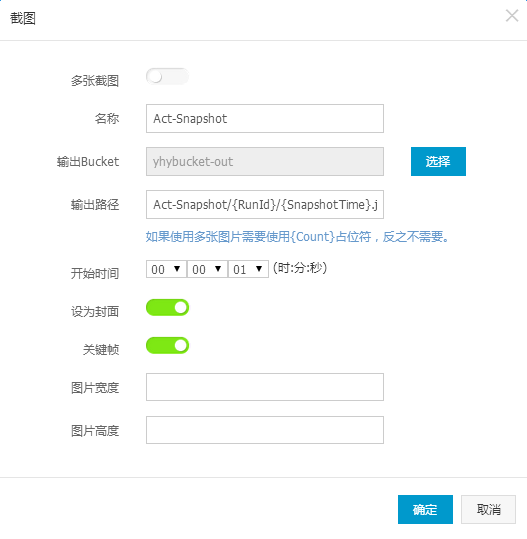This screenshot has width=527, height=539.
Task: Click the 截图 dialog title
Action: coord(23,18)
